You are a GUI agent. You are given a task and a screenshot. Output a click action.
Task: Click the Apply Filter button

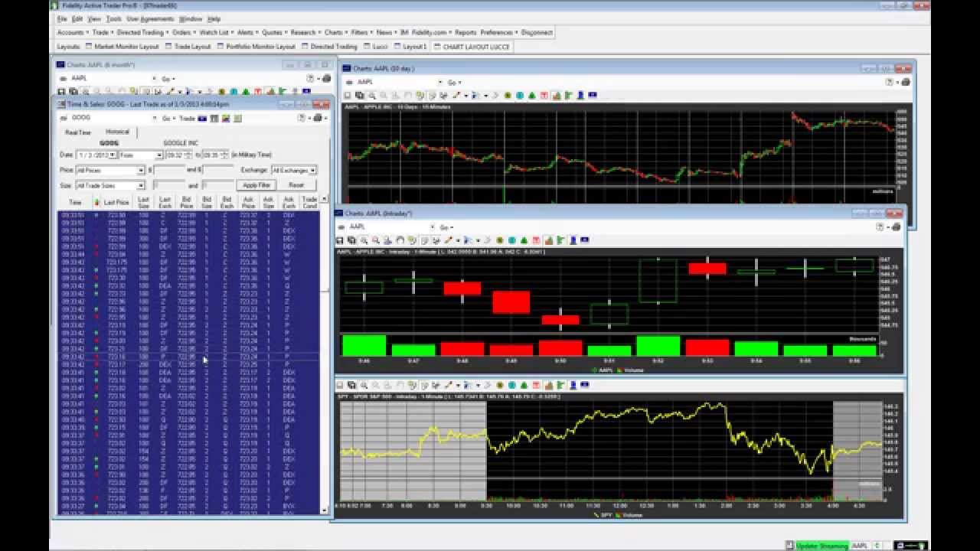click(256, 185)
